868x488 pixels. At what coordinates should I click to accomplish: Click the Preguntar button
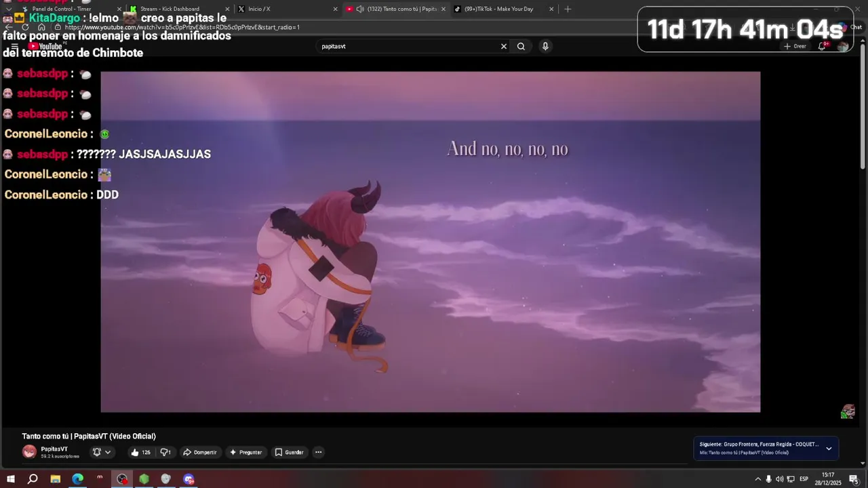point(245,452)
